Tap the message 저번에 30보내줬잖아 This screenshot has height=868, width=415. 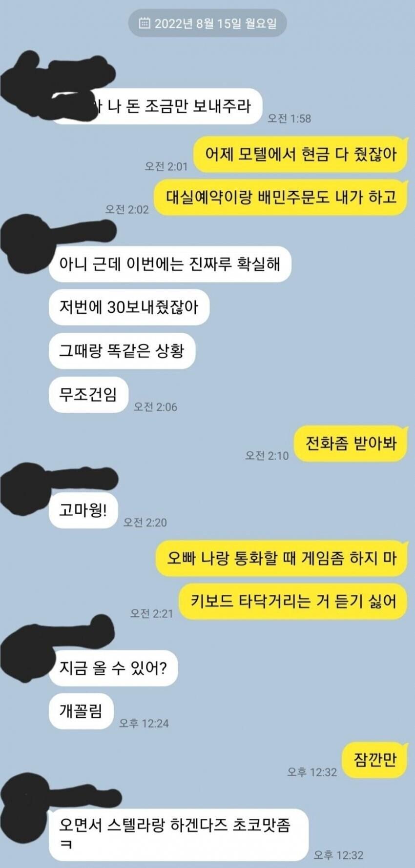coord(129,307)
